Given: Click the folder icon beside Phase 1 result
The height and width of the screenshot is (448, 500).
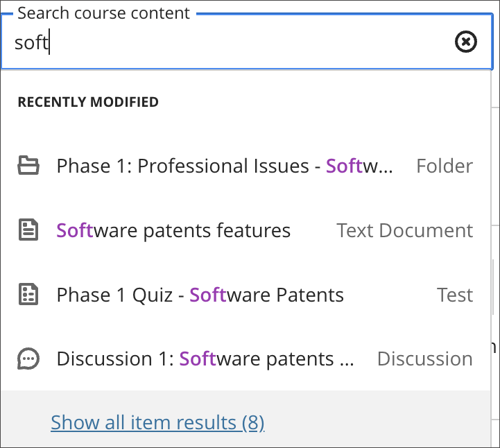Looking at the screenshot, I should tap(28, 166).
